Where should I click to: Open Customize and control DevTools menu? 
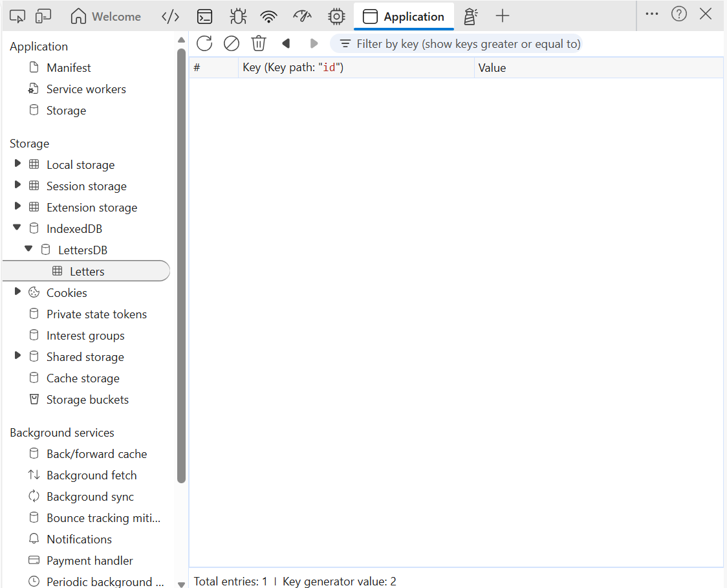pos(652,14)
